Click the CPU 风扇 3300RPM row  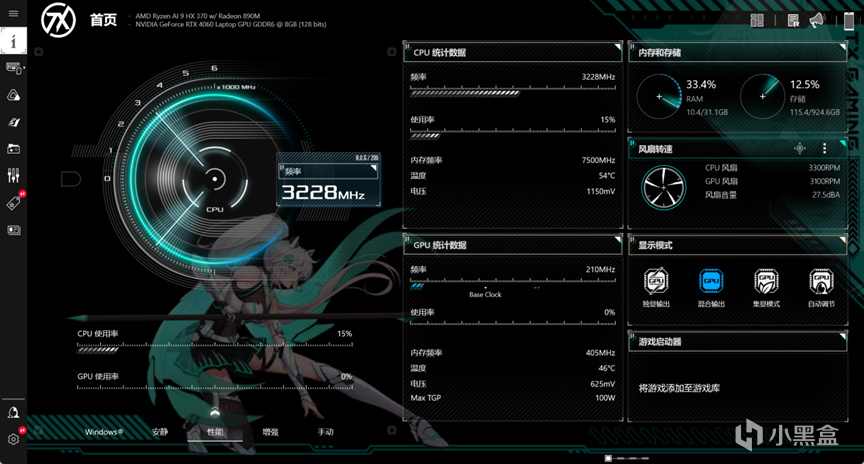click(773, 168)
